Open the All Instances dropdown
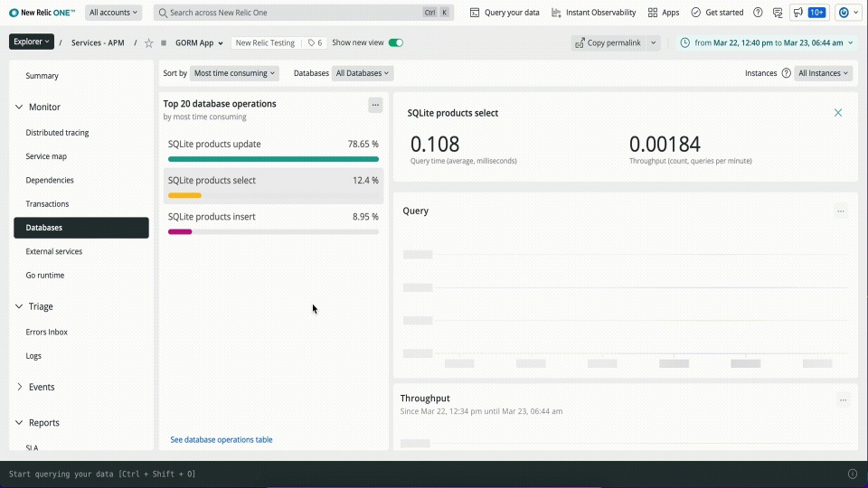The width and height of the screenshot is (868, 488). pyautogui.click(x=823, y=73)
